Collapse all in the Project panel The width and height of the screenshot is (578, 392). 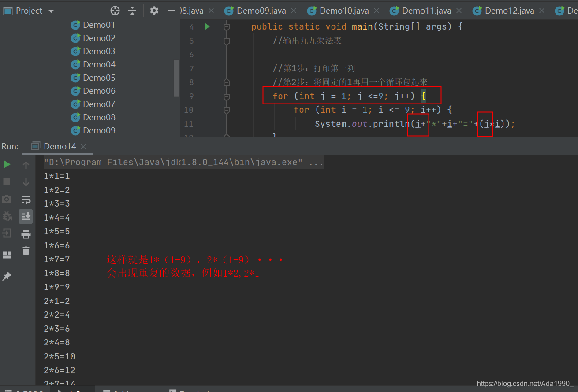tap(132, 11)
